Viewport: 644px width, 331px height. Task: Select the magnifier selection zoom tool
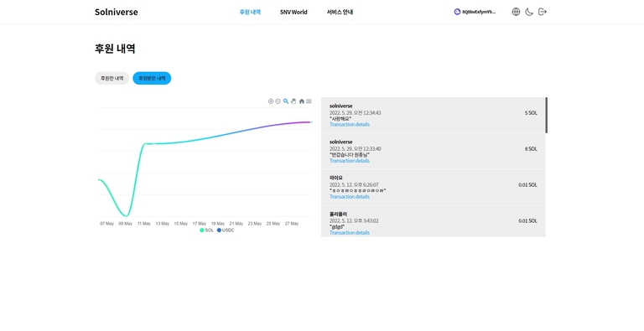(286, 101)
